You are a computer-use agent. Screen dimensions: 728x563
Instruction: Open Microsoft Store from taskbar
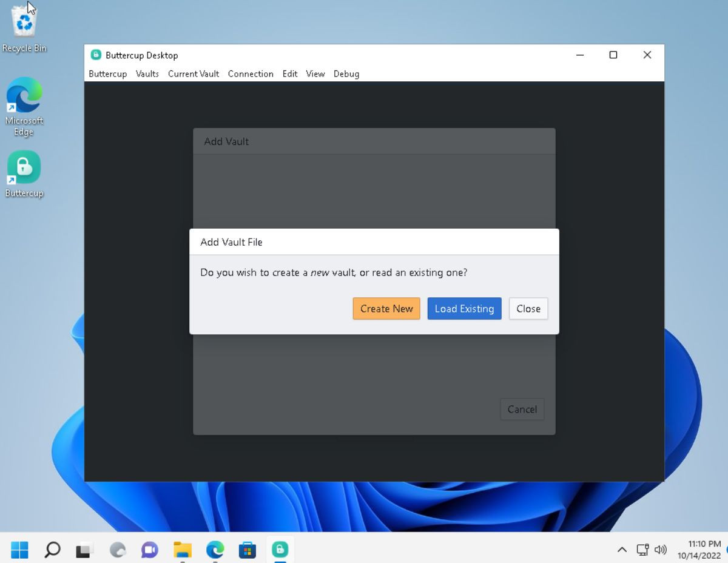(247, 550)
